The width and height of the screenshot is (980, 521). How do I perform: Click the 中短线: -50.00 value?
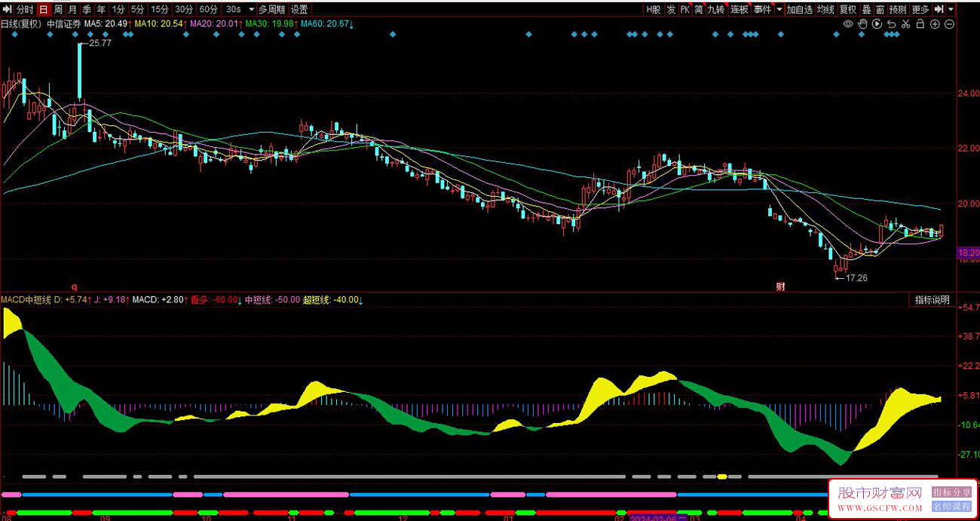point(272,300)
